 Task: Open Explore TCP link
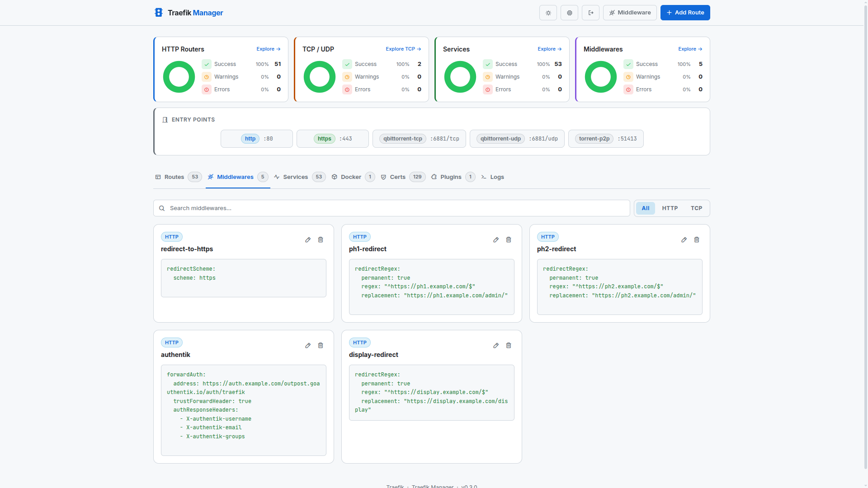tap(403, 49)
